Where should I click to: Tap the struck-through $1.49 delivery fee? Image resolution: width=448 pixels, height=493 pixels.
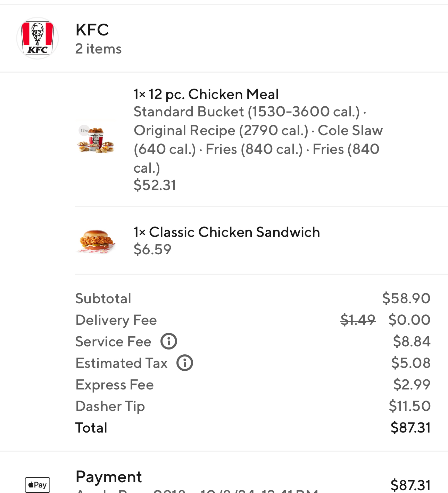[358, 320]
